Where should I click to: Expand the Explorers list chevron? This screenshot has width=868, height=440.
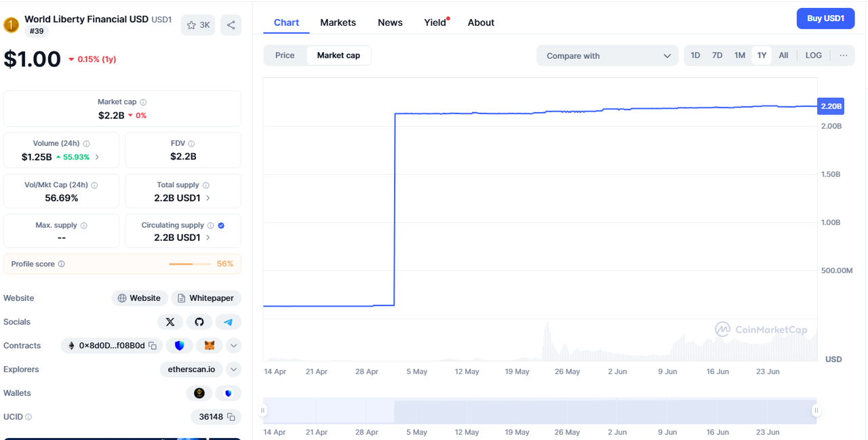click(233, 369)
